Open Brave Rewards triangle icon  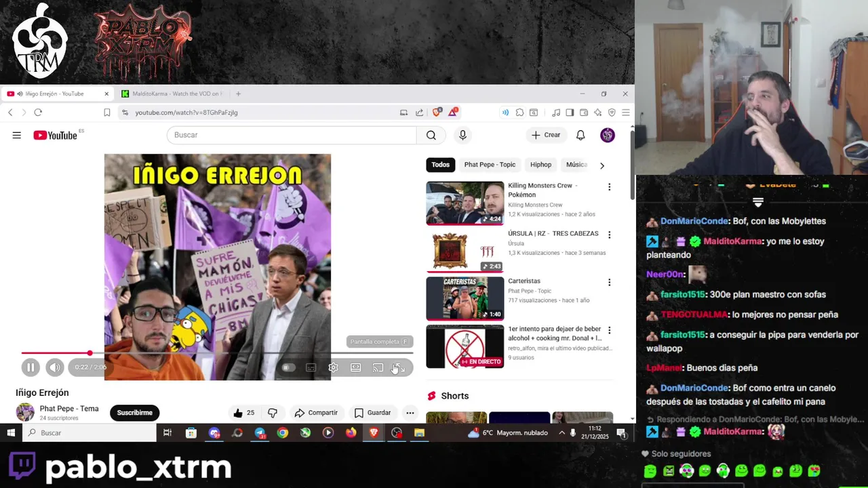pos(453,112)
